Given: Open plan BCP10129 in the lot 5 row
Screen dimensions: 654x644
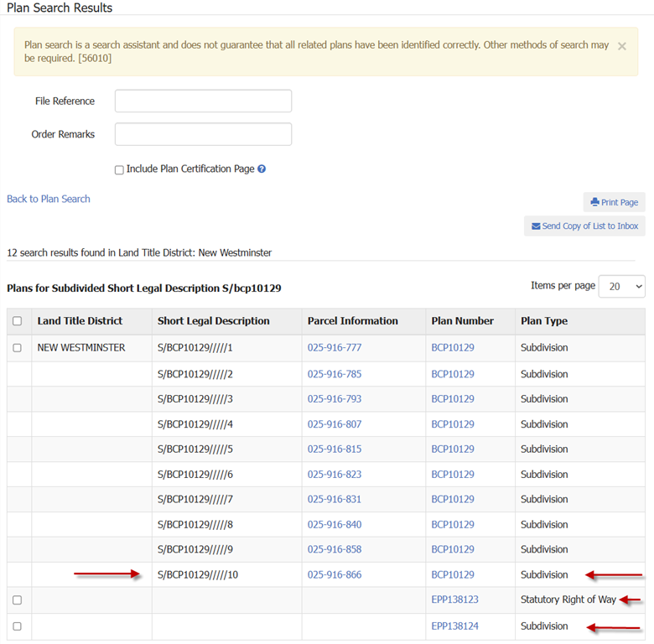Looking at the screenshot, I should tap(453, 449).
